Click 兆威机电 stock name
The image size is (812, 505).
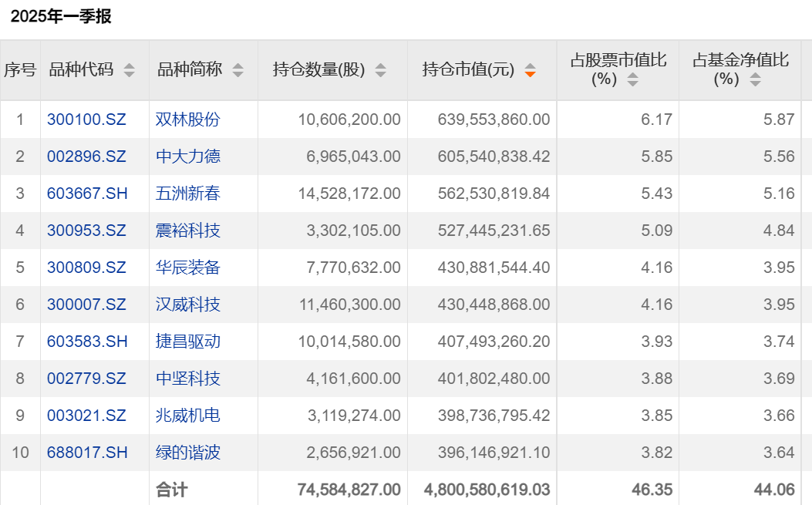[188, 416]
